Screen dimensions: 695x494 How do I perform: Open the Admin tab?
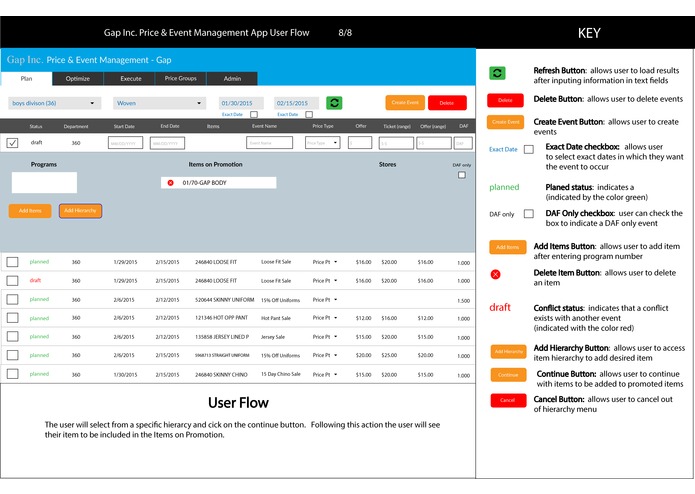[232, 78]
